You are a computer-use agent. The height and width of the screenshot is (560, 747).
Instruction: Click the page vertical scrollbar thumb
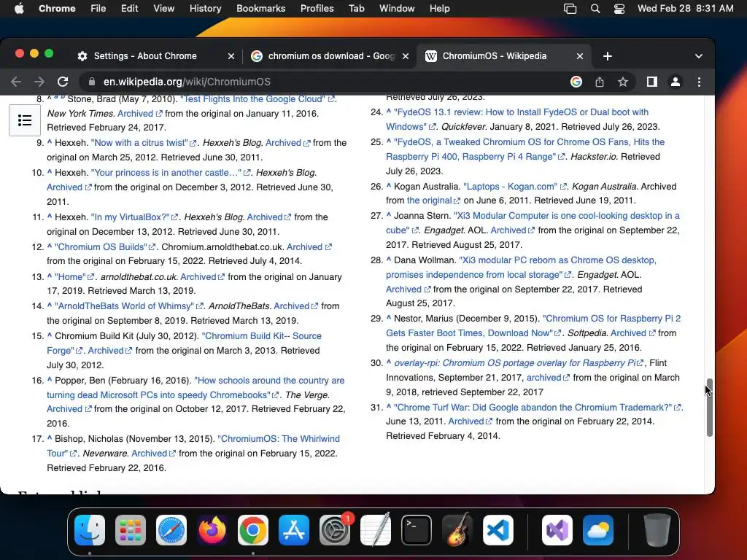click(709, 408)
